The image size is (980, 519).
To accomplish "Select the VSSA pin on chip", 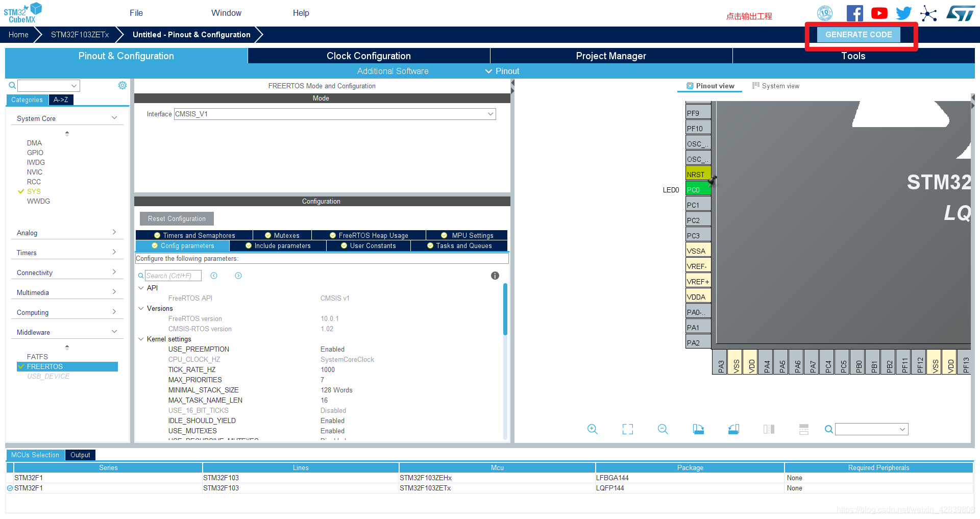I will [698, 251].
